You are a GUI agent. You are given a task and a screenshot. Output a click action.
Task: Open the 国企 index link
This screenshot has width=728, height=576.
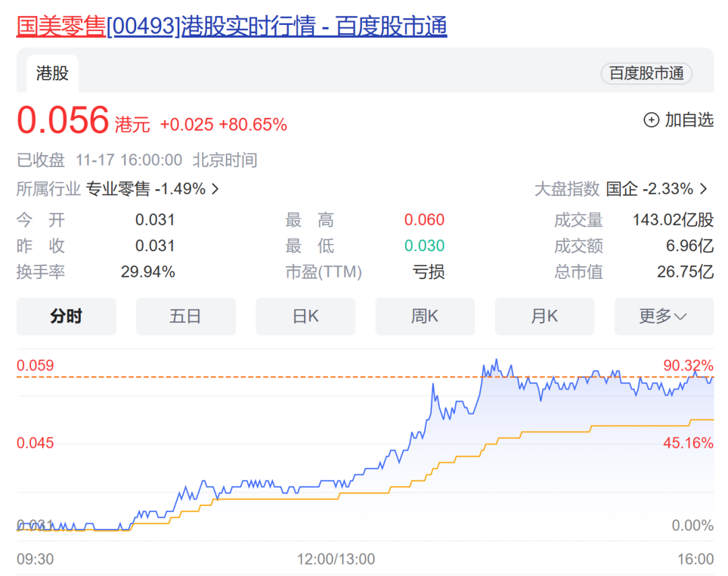coord(621,189)
